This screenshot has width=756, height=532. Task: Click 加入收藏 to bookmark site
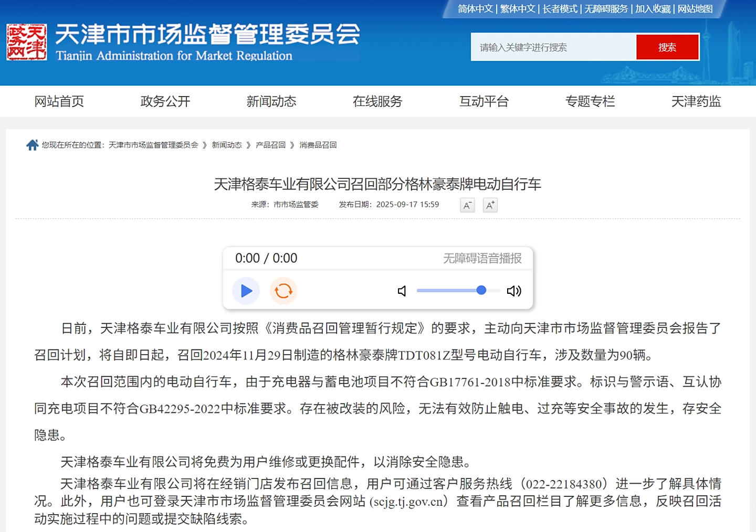click(653, 9)
